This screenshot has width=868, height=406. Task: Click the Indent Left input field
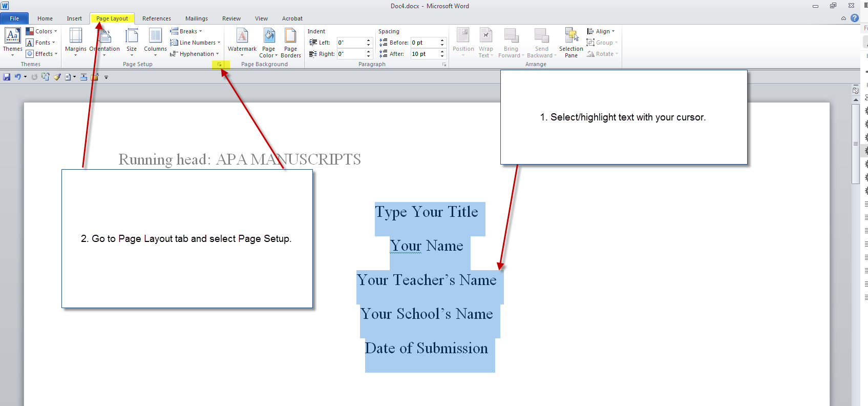[x=351, y=43]
